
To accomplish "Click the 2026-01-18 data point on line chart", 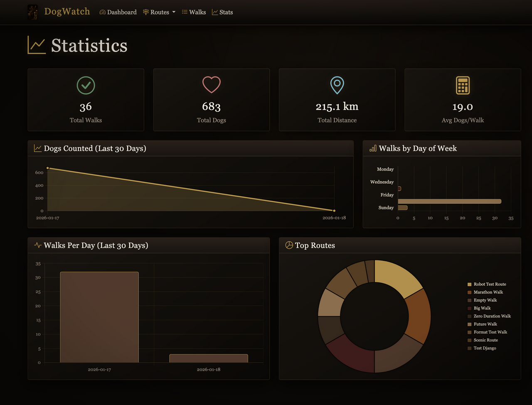I will pyautogui.click(x=334, y=211).
